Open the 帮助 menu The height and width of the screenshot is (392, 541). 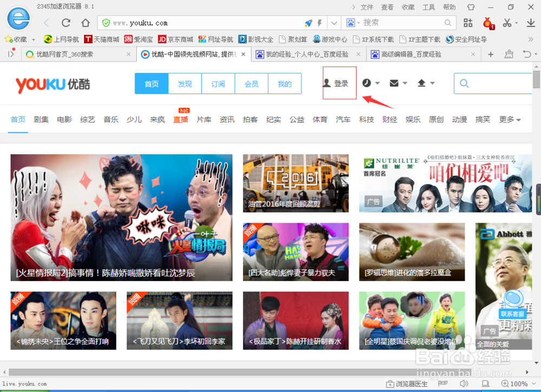449,7
